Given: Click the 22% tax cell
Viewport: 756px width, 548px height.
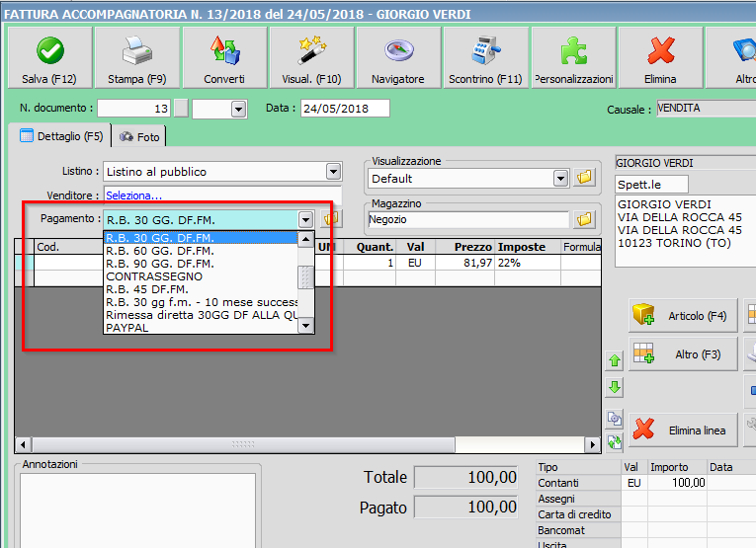Looking at the screenshot, I should click(528, 263).
